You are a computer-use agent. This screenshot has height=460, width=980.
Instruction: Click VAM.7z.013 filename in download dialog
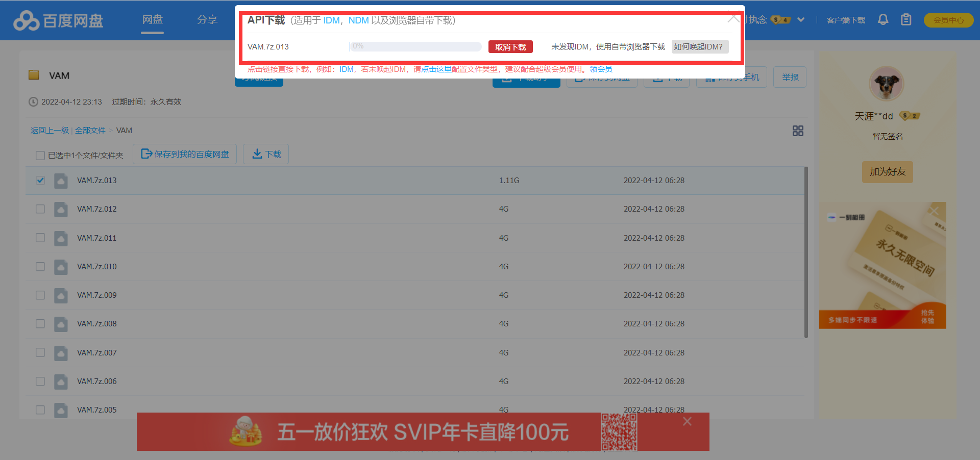pos(268,47)
